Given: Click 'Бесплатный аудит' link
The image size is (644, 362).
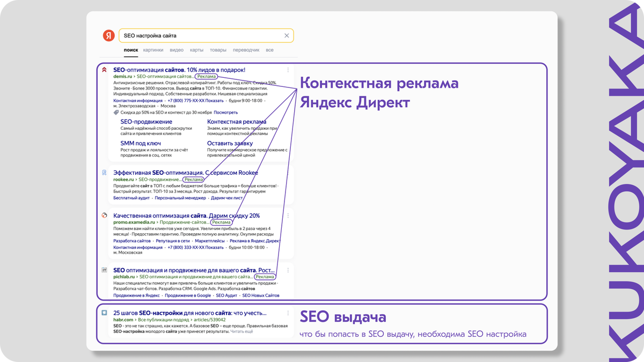Looking at the screenshot, I should click(131, 198).
